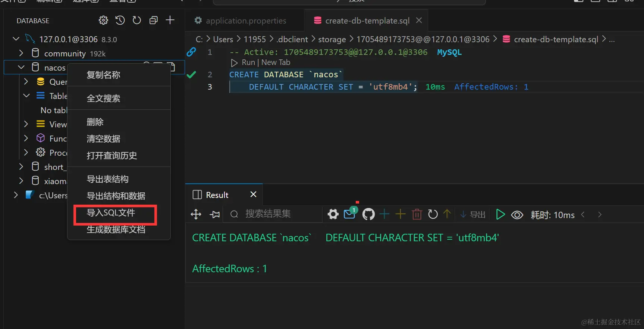Image resolution: width=644 pixels, height=329 pixels.
Task: Click the blue plus icon in result toolbar
Action: click(x=384, y=214)
